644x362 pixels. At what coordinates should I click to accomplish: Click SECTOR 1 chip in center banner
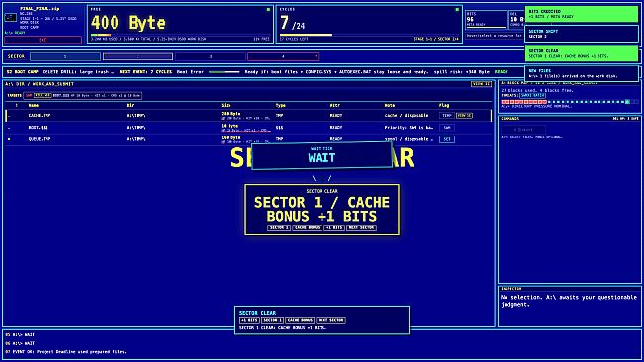tap(279, 227)
